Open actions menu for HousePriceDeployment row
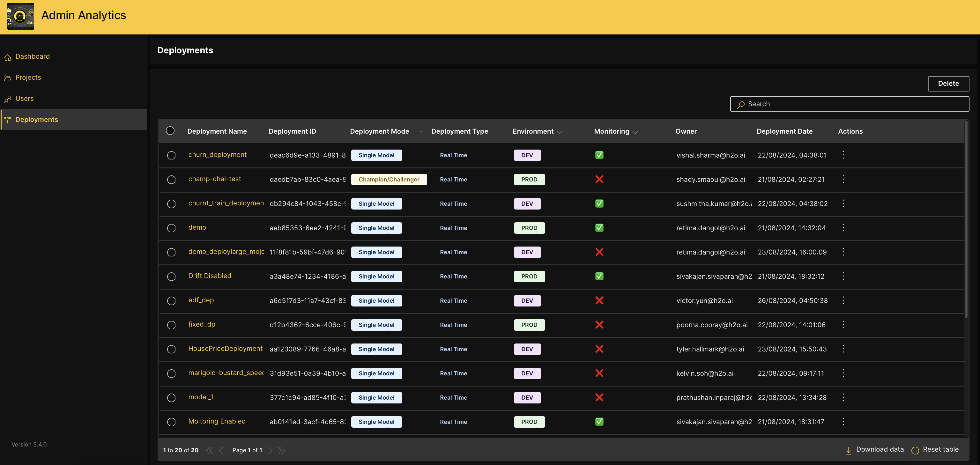Viewport: 980px width, 465px height. pos(843,349)
